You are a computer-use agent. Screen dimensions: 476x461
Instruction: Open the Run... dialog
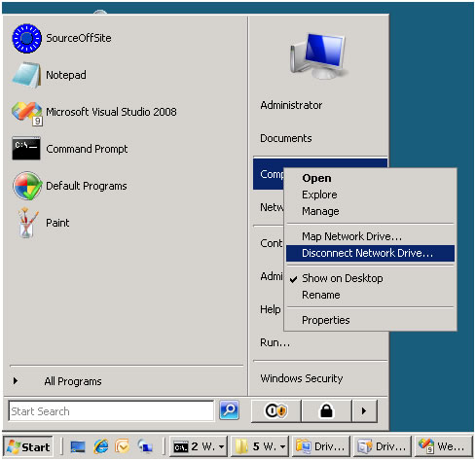pos(275,342)
